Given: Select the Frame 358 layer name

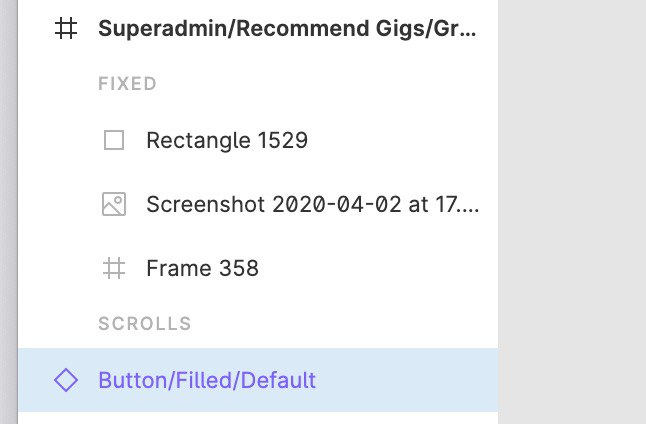Looking at the screenshot, I should 203,268.
